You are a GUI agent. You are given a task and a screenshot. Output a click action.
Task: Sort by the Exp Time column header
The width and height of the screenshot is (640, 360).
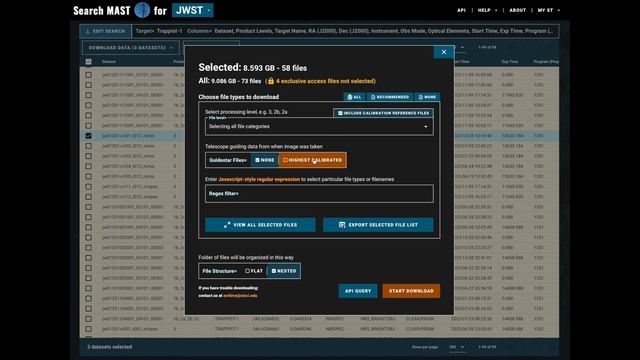click(510, 62)
